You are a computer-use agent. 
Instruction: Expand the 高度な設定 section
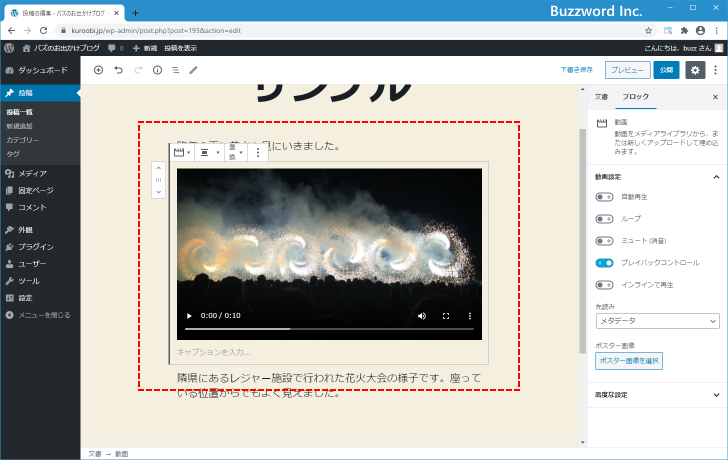[x=656, y=394]
